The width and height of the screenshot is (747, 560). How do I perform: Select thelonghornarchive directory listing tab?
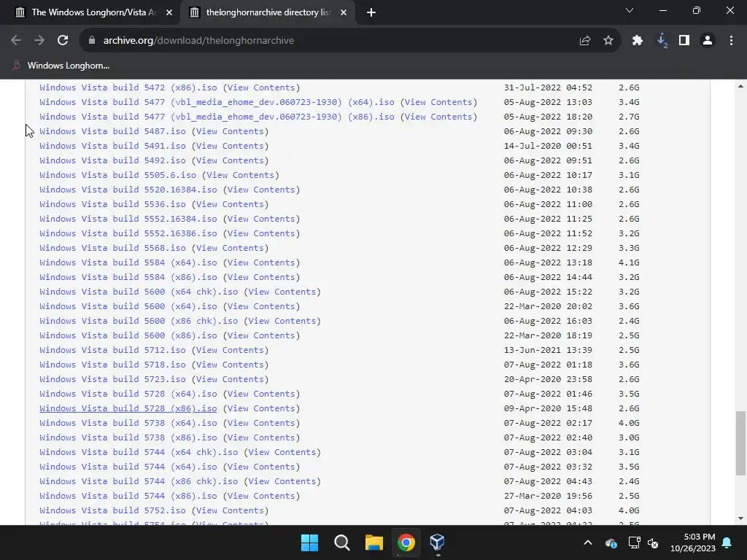click(x=267, y=12)
